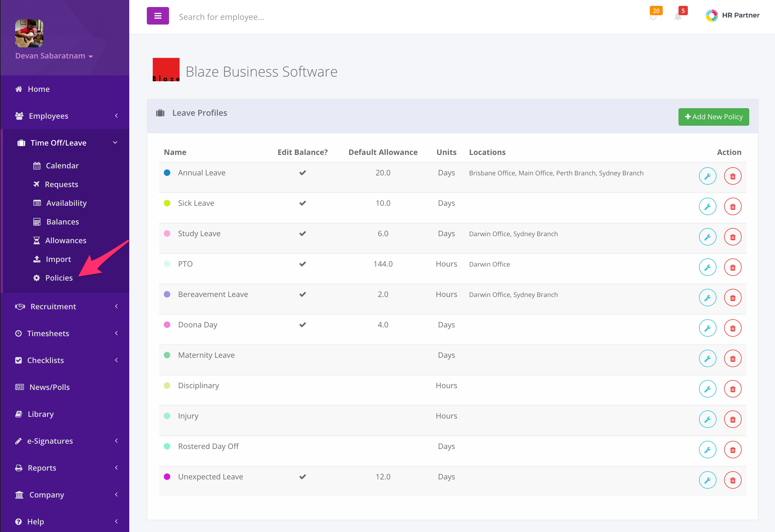Delete the Unexpected Leave policy

[x=732, y=480]
